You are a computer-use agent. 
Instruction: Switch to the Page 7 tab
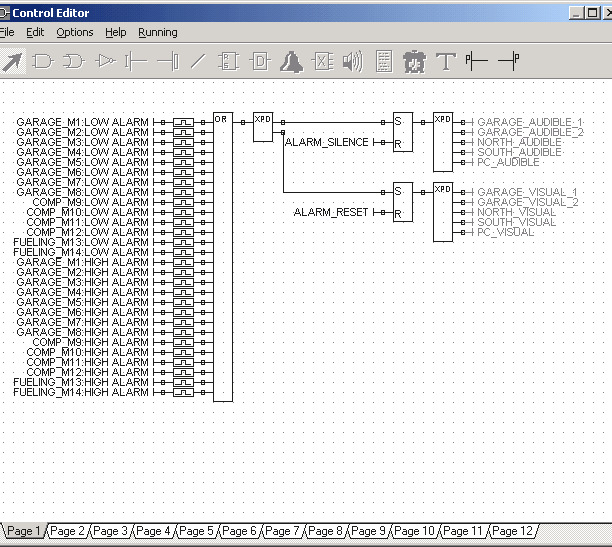pos(282,531)
